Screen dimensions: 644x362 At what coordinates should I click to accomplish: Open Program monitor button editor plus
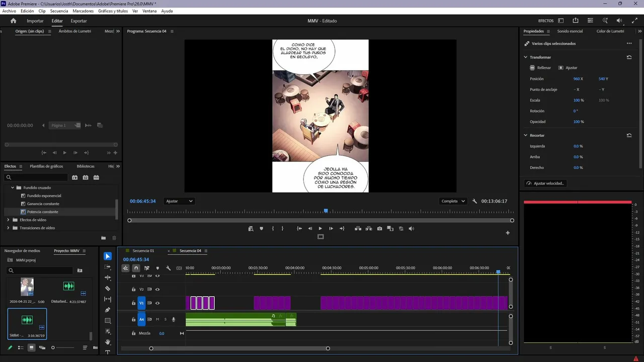(508, 233)
